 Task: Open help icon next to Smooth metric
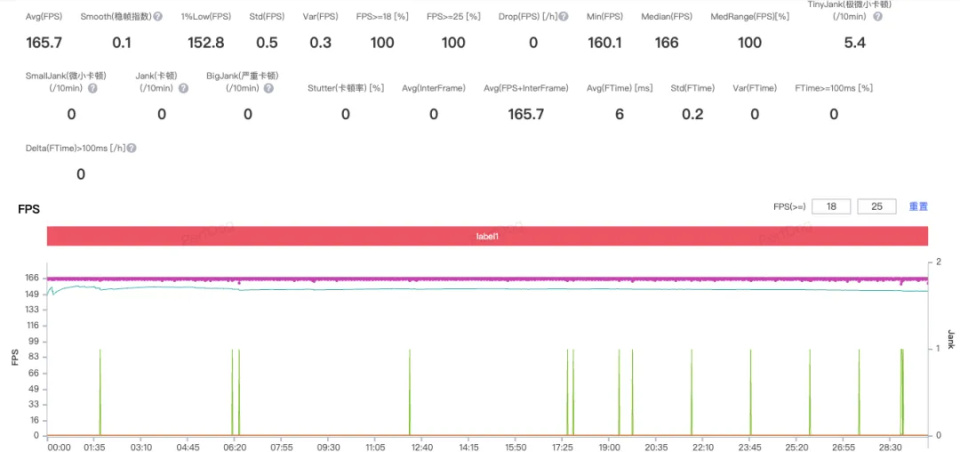(158, 17)
